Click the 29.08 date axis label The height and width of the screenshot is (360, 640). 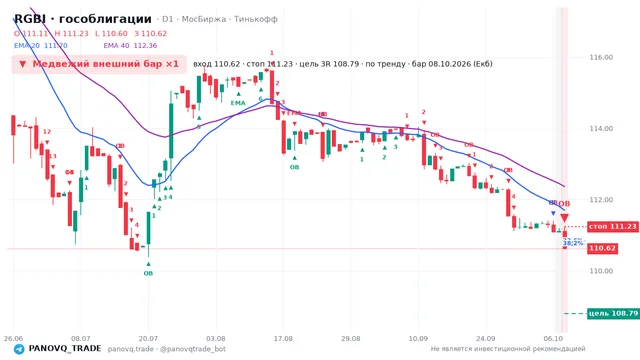click(x=351, y=338)
